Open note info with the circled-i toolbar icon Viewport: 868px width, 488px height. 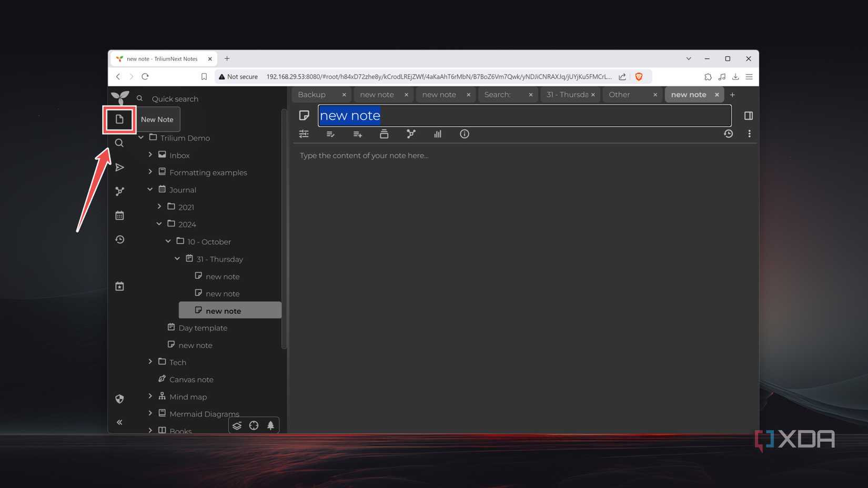[x=464, y=134]
